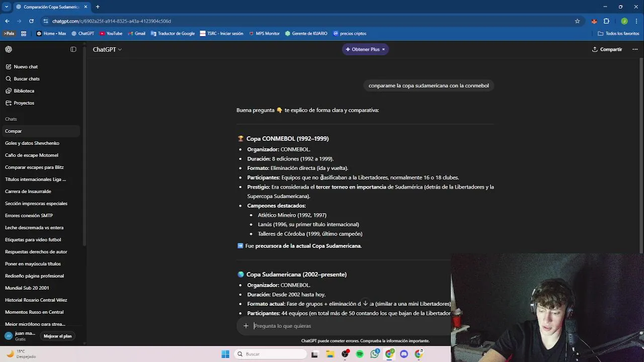Screen dimensions: 644x362
Task: Expand the ChatGPT model dropdown
Action: pyautogui.click(x=107, y=49)
